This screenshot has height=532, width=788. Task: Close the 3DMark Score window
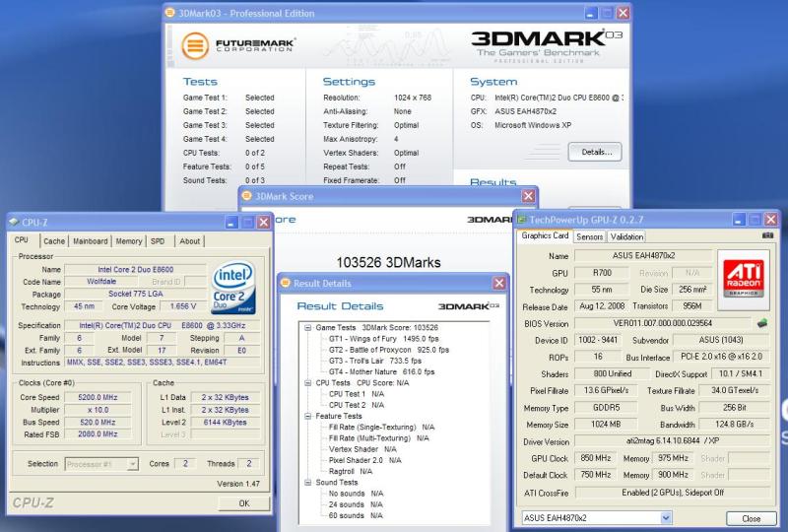click(x=528, y=196)
